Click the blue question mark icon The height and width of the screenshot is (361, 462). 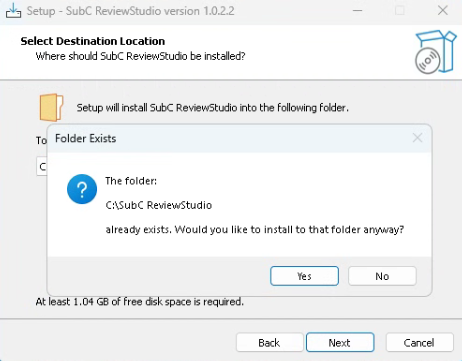[x=82, y=189]
